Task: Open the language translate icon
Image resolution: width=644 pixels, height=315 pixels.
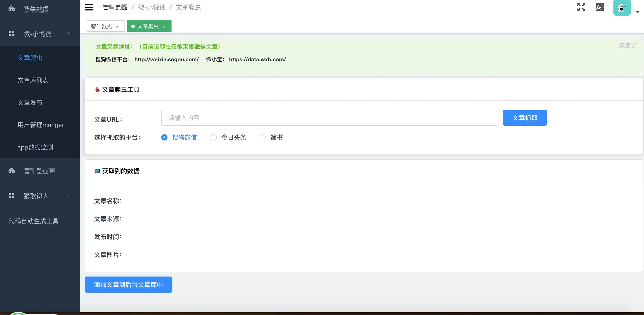Action: coord(599,7)
